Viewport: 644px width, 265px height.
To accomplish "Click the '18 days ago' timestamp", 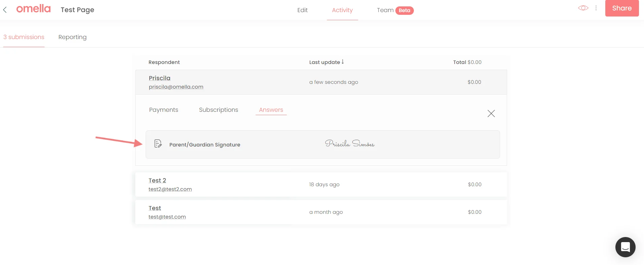I will point(324,185).
